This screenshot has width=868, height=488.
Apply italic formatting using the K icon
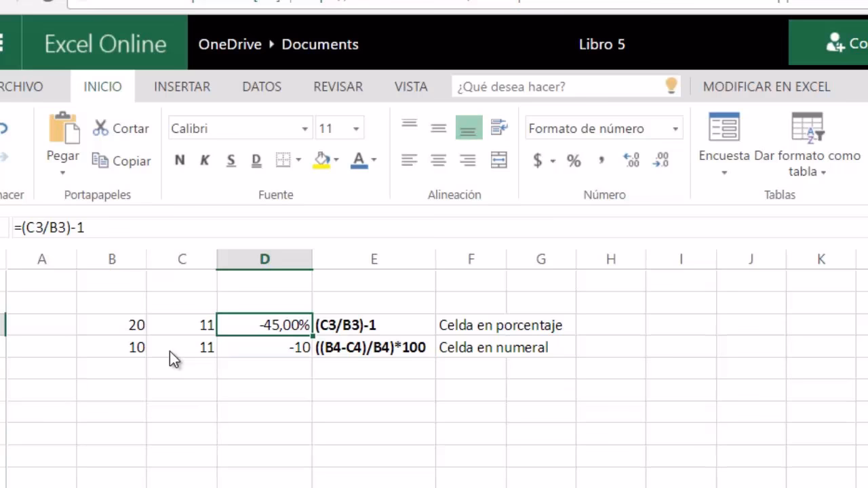tap(205, 160)
